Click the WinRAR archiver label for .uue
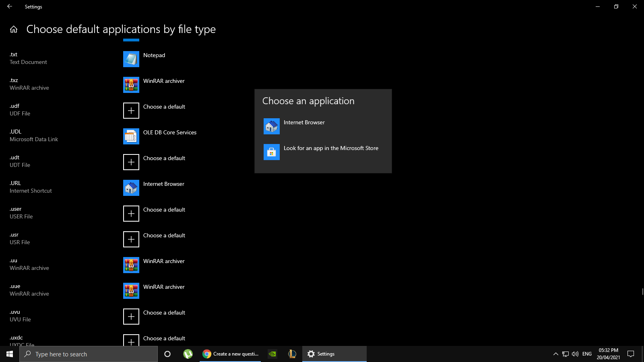This screenshot has height=362, width=644. click(x=164, y=287)
